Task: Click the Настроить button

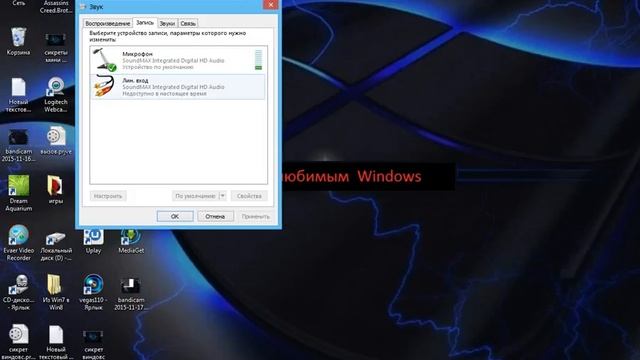Action: pyautogui.click(x=108, y=196)
